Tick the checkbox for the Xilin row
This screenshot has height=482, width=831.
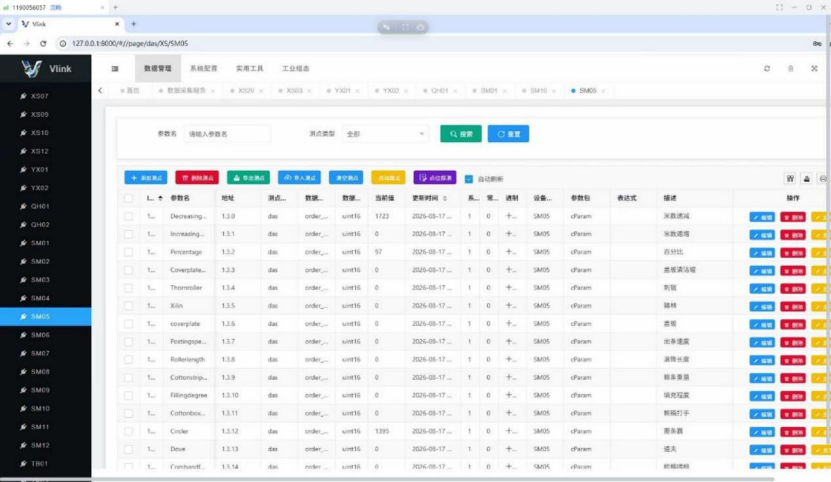coord(128,306)
